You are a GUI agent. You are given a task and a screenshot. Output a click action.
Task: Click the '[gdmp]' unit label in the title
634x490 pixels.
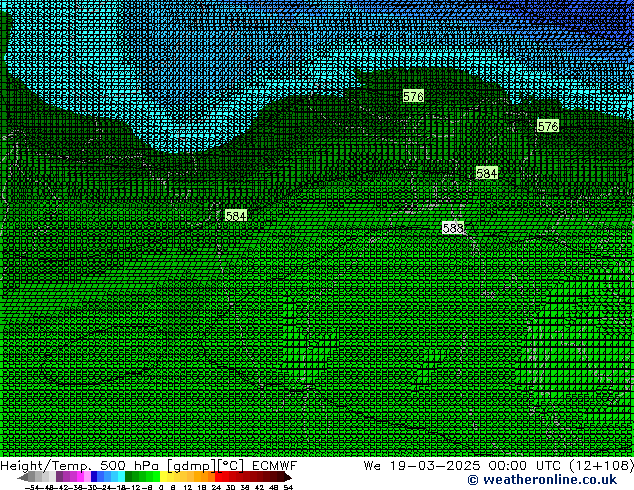tap(191, 466)
